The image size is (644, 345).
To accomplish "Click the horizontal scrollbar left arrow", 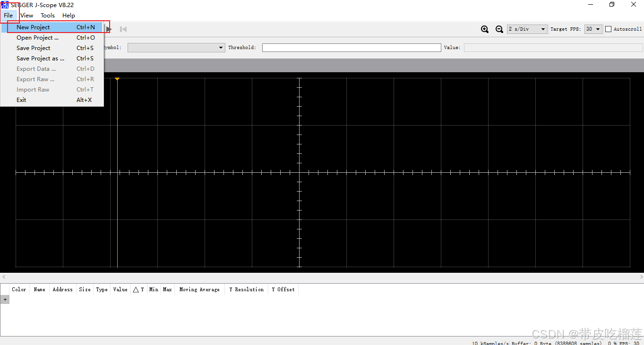I will 4,277.
